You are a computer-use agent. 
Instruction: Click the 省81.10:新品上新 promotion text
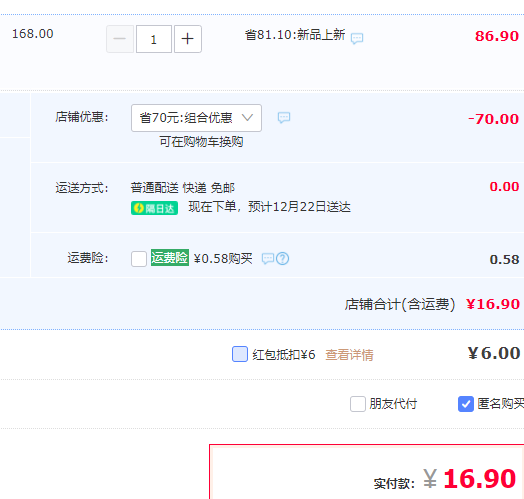pos(295,35)
